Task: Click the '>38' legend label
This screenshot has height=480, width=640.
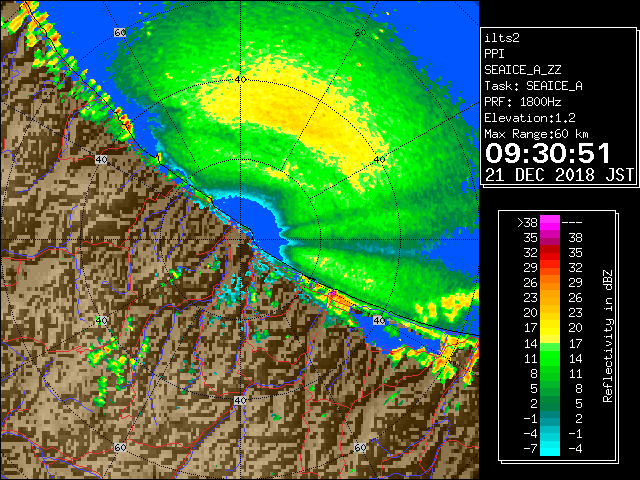Action: [x=528, y=223]
